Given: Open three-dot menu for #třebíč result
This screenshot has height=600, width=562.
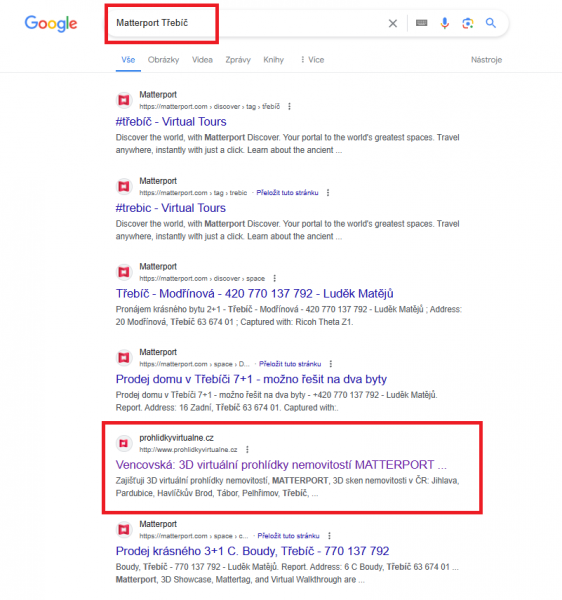Looking at the screenshot, I should tap(289, 106).
